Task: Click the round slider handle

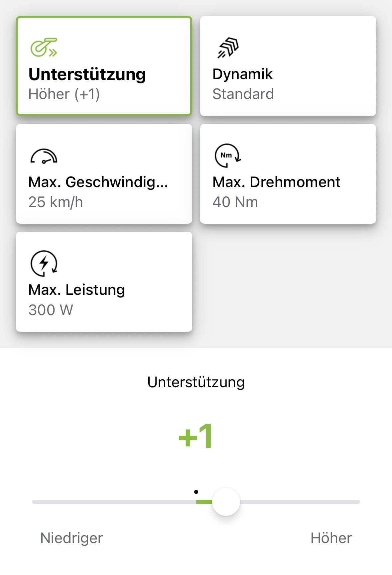Action: tap(226, 502)
